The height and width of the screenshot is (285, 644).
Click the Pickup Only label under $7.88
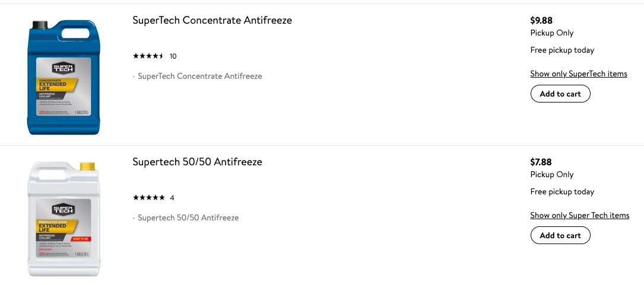[x=552, y=175]
